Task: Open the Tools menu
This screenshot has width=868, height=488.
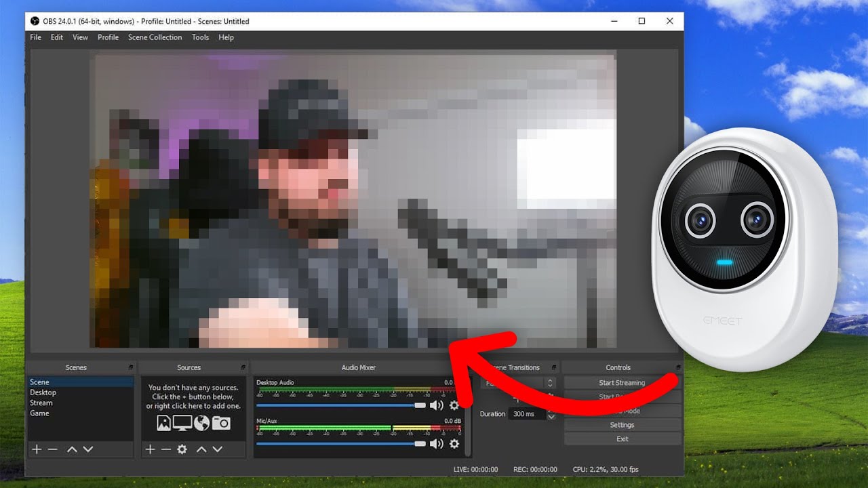Action: tap(200, 37)
